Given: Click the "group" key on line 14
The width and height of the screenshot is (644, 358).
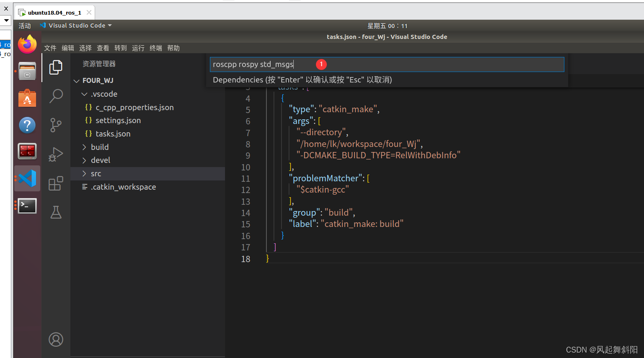Looking at the screenshot, I should click(x=304, y=213).
